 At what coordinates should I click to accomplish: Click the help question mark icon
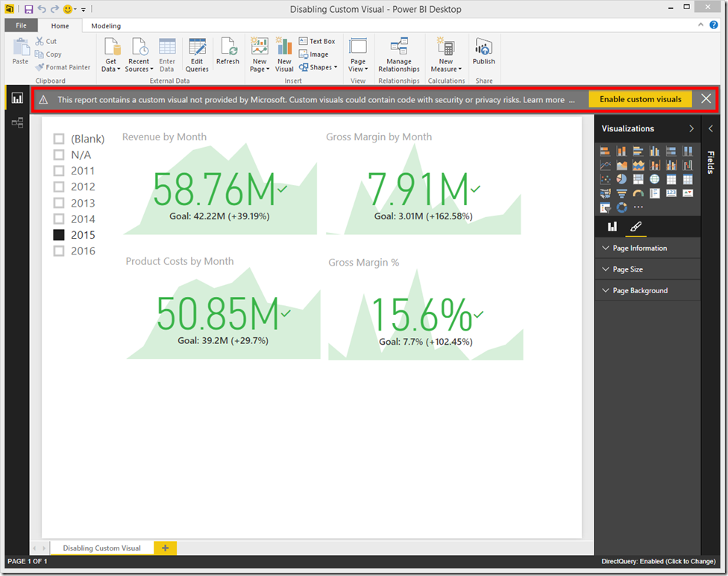click(714, 25)
